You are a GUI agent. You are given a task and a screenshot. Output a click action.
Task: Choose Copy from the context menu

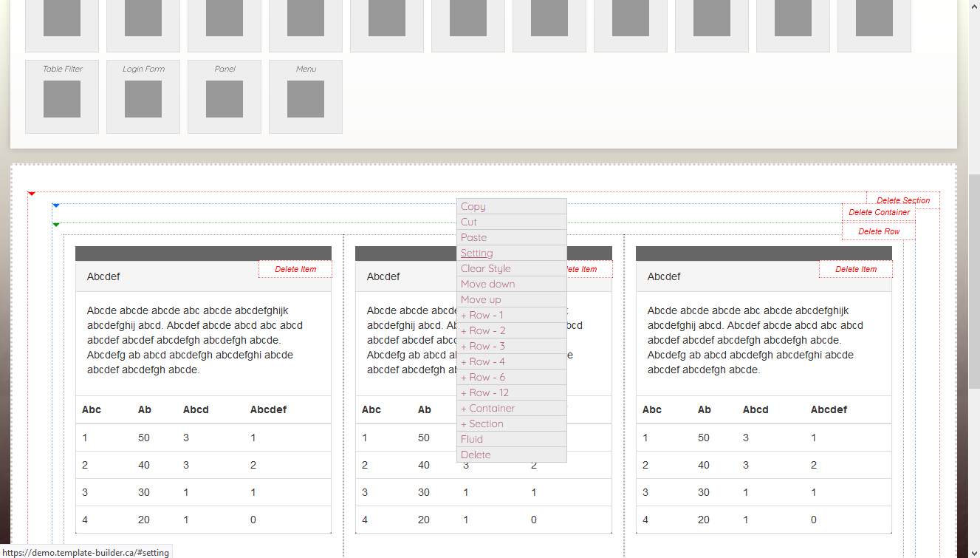[x=473, y=207]
